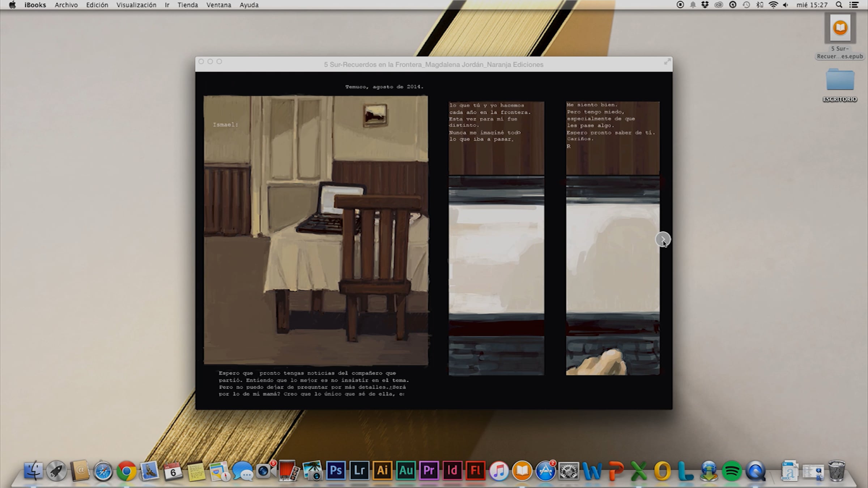Open iBooks from the dock
This screenshot has height=488, width=868.
522,471
